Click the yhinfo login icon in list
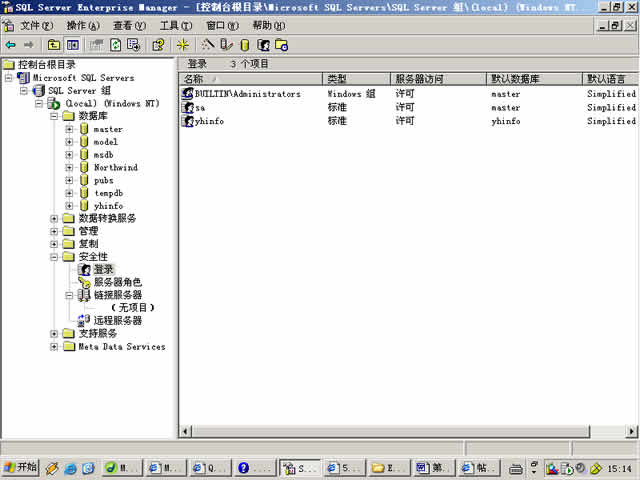 coord(187,121)
